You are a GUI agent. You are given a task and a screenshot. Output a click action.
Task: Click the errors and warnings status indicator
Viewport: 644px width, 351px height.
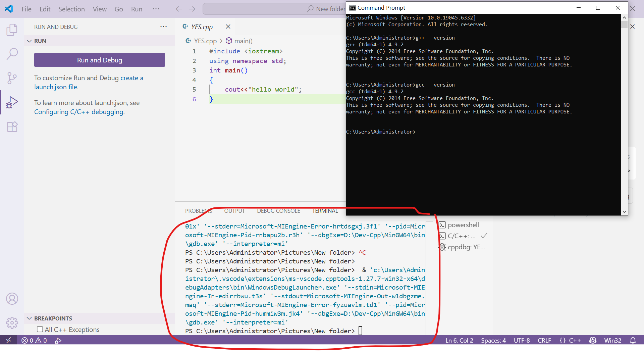coord(34,340)
